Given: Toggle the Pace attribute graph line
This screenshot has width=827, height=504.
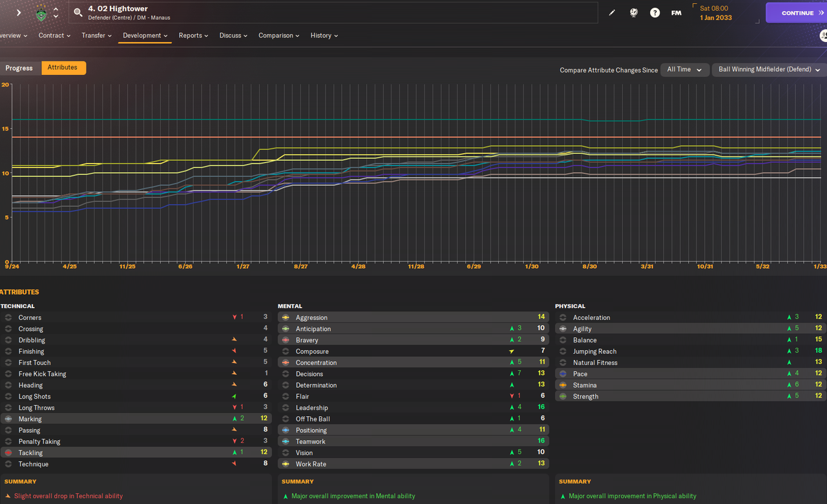Looking at the screenshot, I should click(563, 374).
